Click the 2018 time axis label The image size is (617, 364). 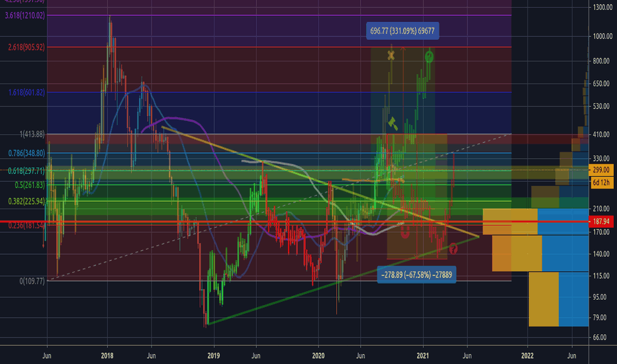[107, 356]
